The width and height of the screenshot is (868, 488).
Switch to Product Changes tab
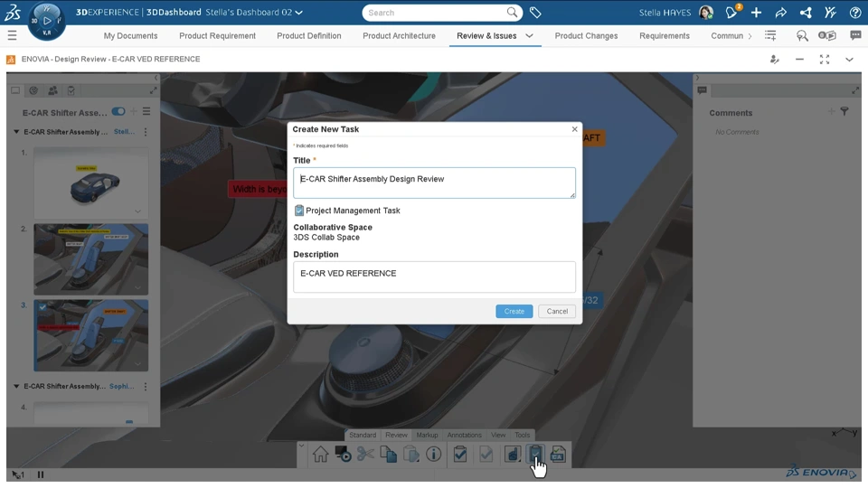tap(586, 35)
